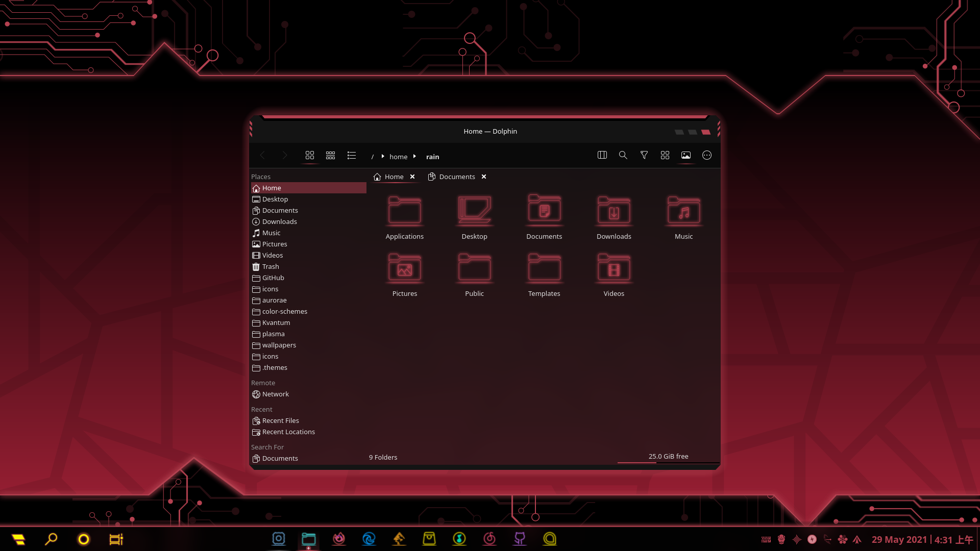
Task: Open the keyboard tray icon
Action: [x=766, y=540]
